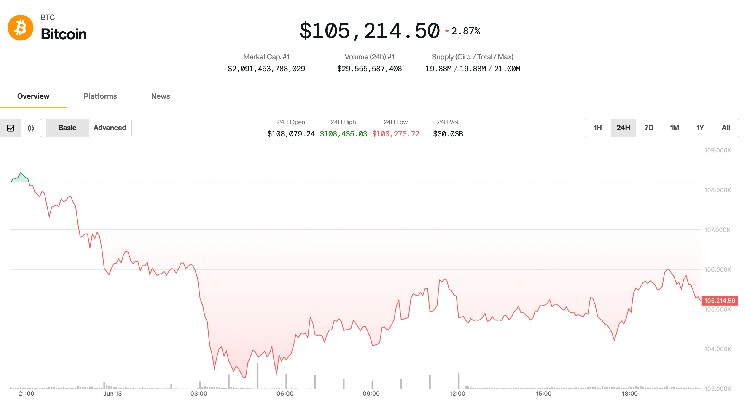The width and height of the screenshot is (745, 400).
Task: Click the Bitcoin logo icon
Action: pyautogui.click(x=20, y=28)
